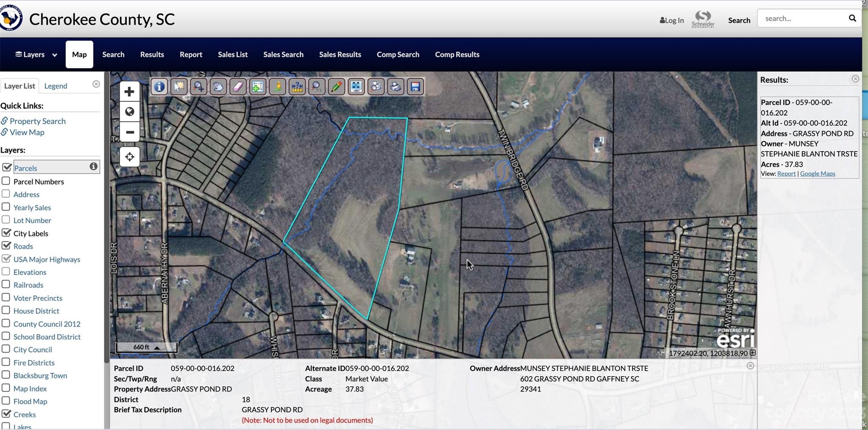Viewport: 868px width, 430px height.
Task: Click the floppy disk save icon
Action: (x=416, y=87)
